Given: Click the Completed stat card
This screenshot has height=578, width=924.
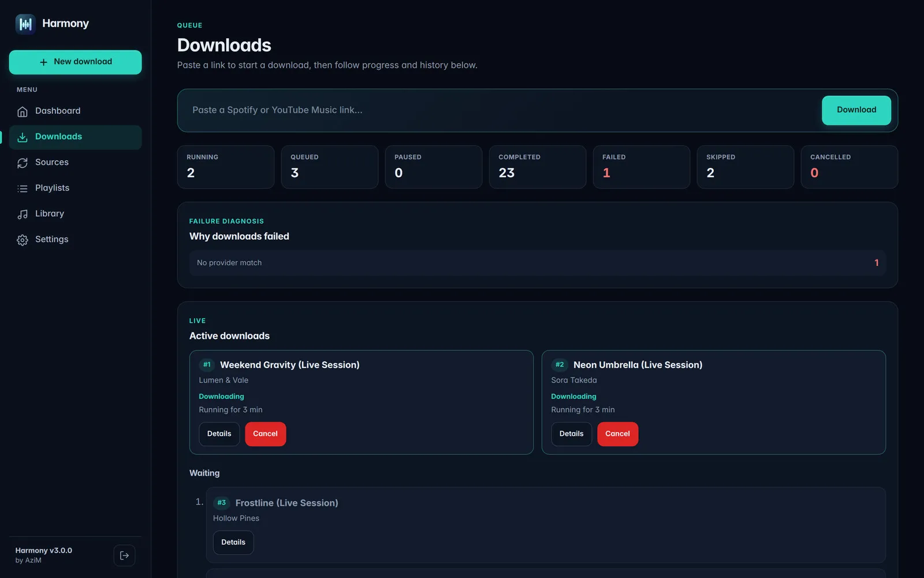Looking at the screenshot, I should 538,167.
